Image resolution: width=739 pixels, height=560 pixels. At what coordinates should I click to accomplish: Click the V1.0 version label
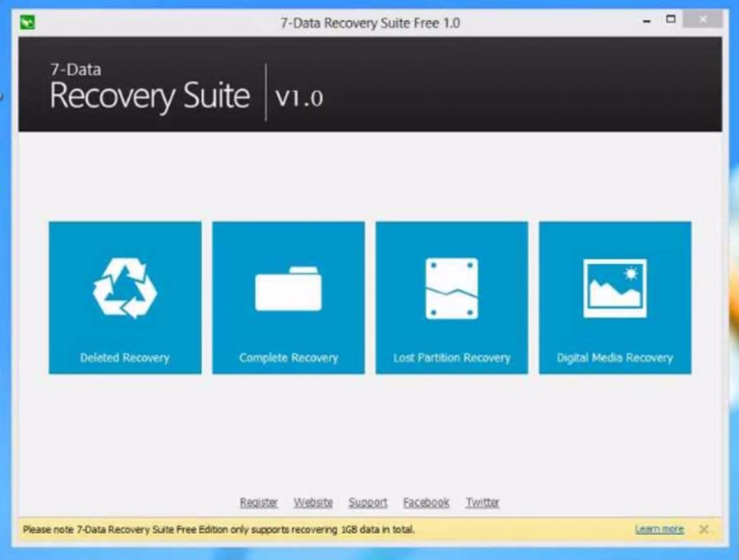[299, 97]
